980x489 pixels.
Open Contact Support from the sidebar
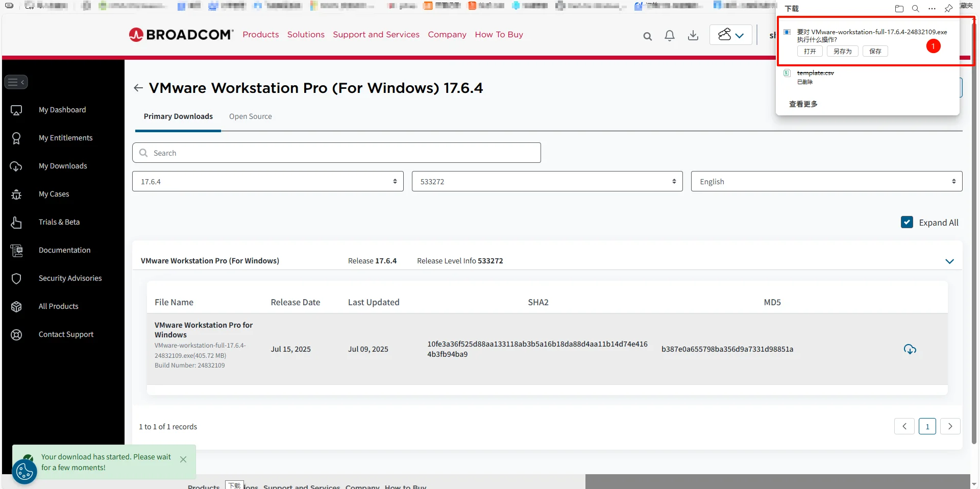tap(66, 334)
